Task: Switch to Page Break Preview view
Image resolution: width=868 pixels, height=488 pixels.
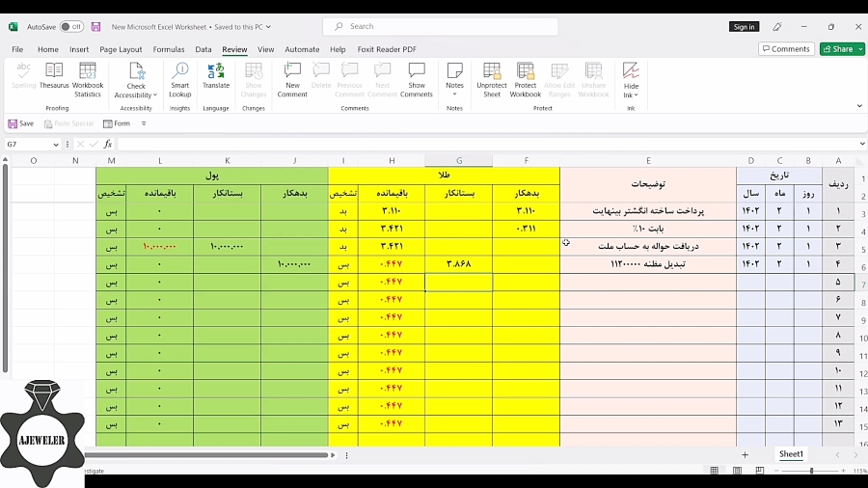Action: tap(760, 471)
